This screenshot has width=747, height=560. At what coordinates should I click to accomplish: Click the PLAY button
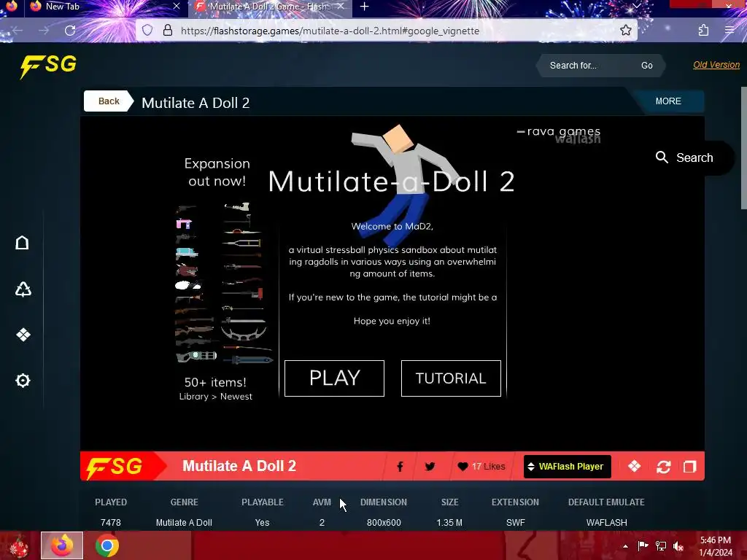click(334, 378)
